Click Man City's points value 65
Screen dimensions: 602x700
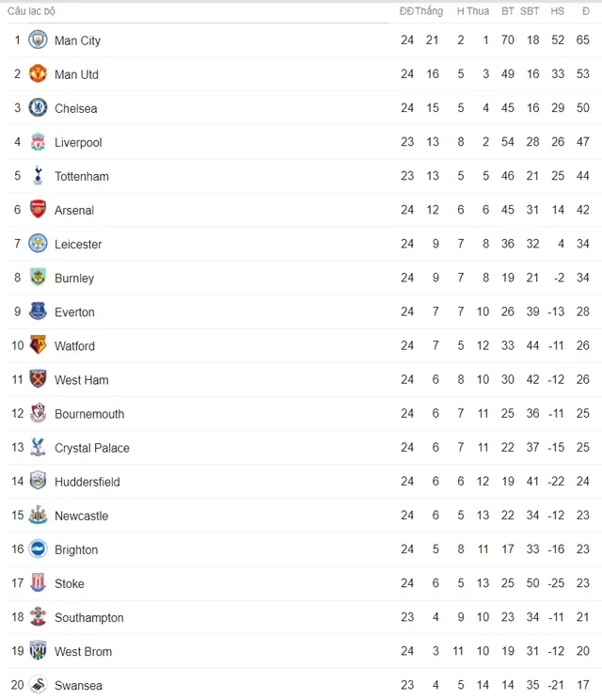[x=583, y=40]
